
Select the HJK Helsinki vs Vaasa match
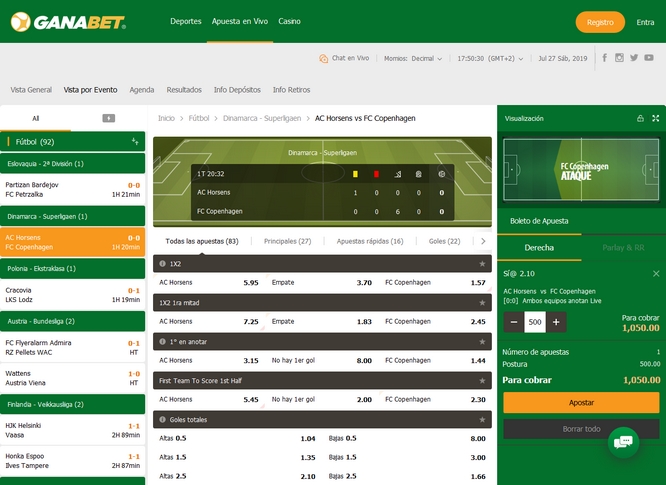pos(73,430)
